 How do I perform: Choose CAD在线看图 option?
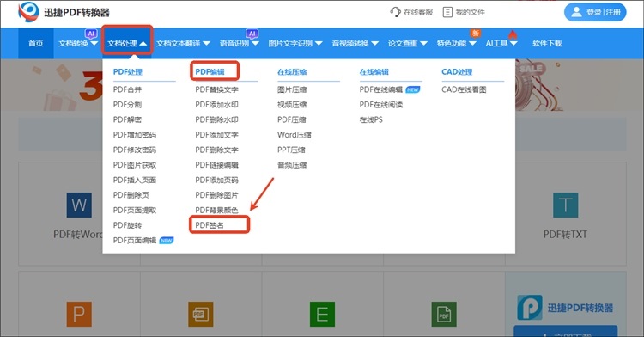pos(464,89)
